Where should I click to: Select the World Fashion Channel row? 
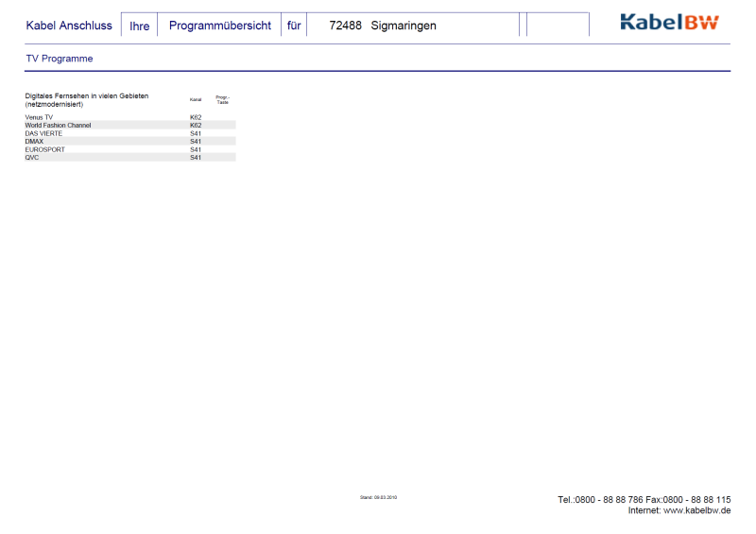(58, 125)
